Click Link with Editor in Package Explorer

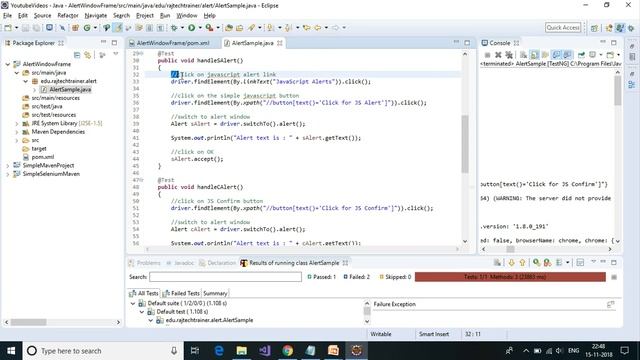point(88,55)
